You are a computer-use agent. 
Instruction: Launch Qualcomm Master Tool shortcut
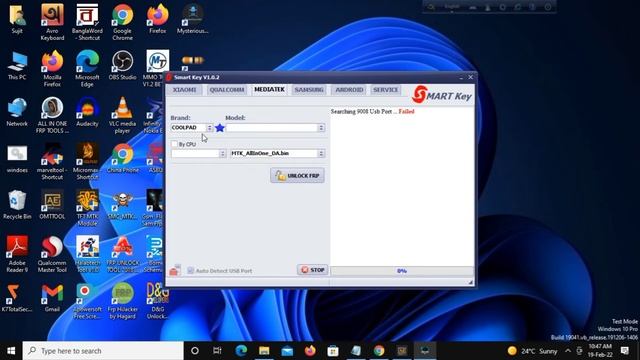tap(52, 255)
